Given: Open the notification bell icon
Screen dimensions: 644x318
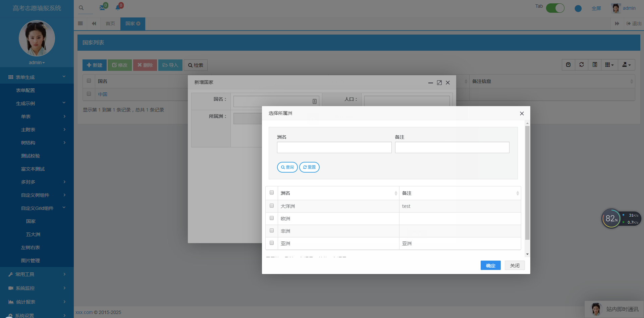Looking at the screenshot, I should click(x=118, y=7).
